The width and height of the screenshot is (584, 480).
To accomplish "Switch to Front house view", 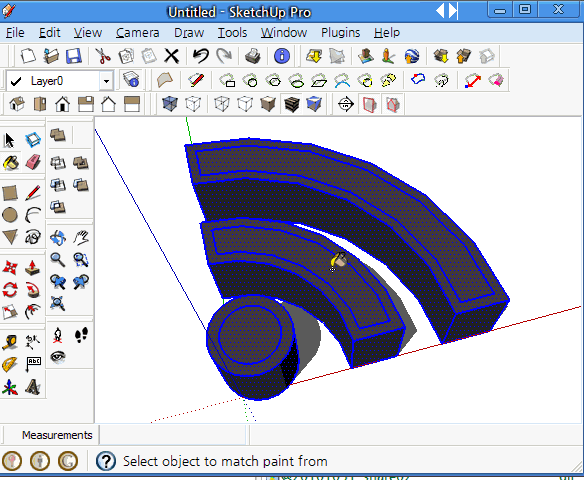I will [x=63, y=104].
